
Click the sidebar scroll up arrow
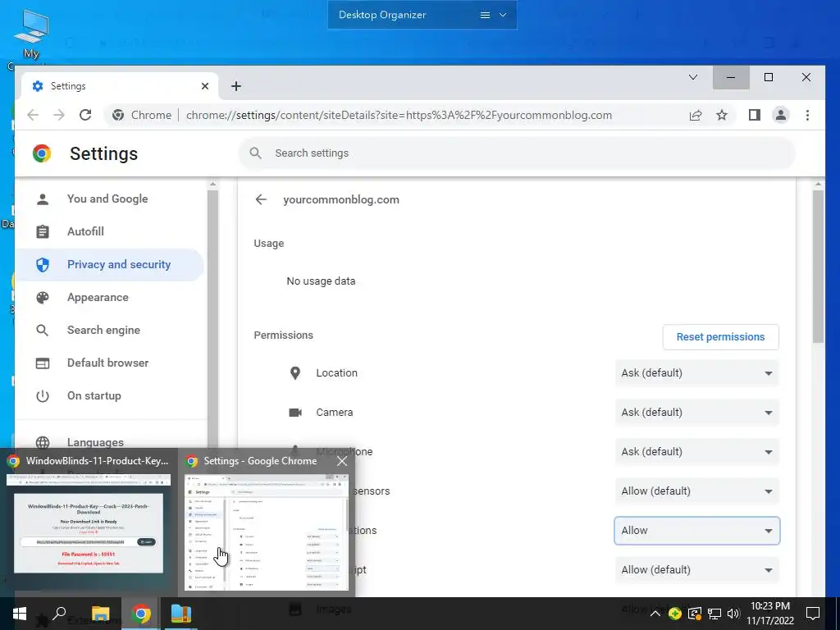(x=212, y=185)
